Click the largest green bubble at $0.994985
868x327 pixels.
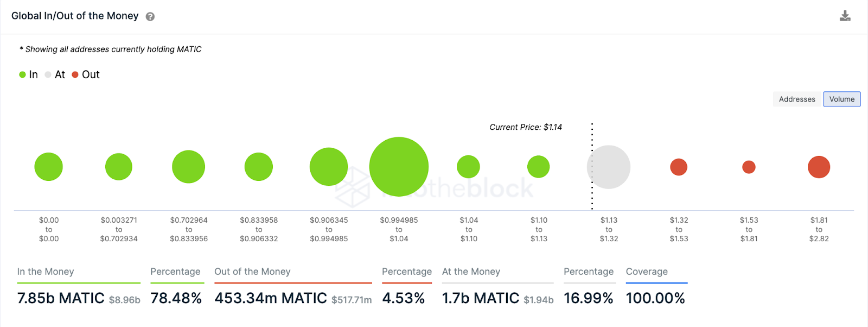399,167
